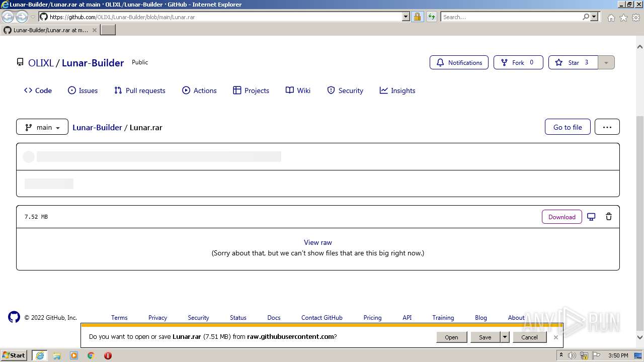The width and height of the screenshot is (644, 362).
Task: Delete this file with the trash icon
Action: (x=609, y=217)
